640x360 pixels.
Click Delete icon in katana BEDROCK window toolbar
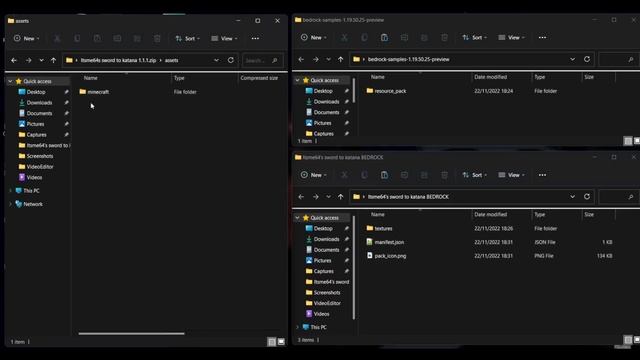pos(444,175)
